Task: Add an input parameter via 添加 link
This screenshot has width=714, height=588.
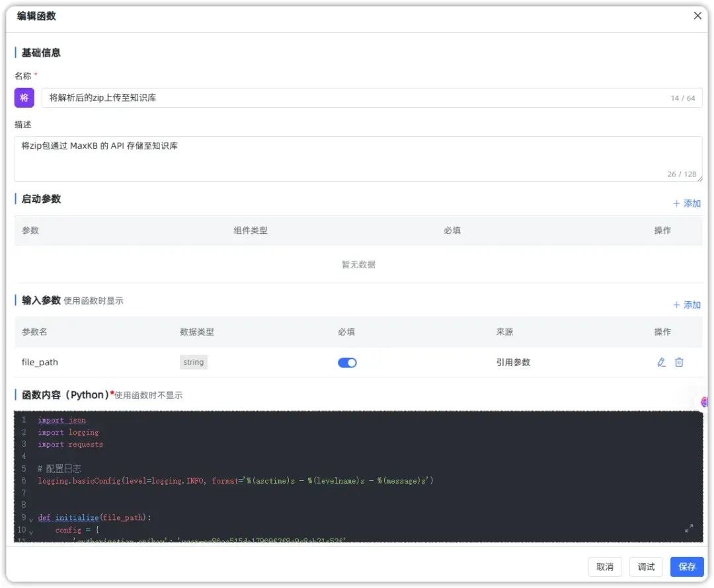Action: pos(687,305)
